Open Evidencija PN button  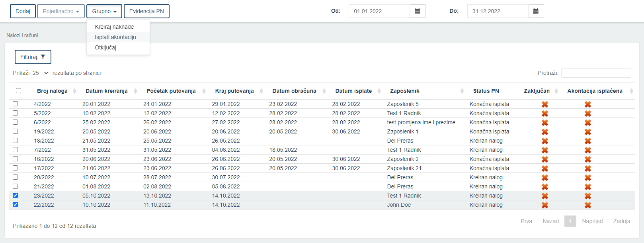tap(146, 11)
